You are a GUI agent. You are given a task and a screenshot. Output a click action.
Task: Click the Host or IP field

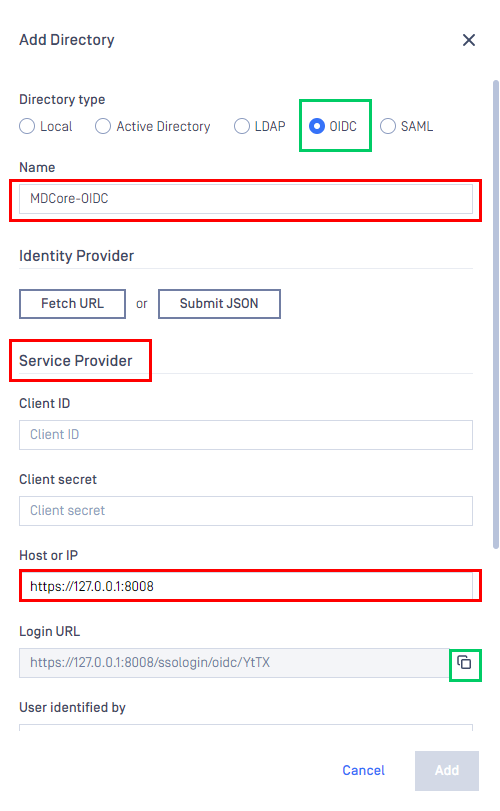pos(246,586)
